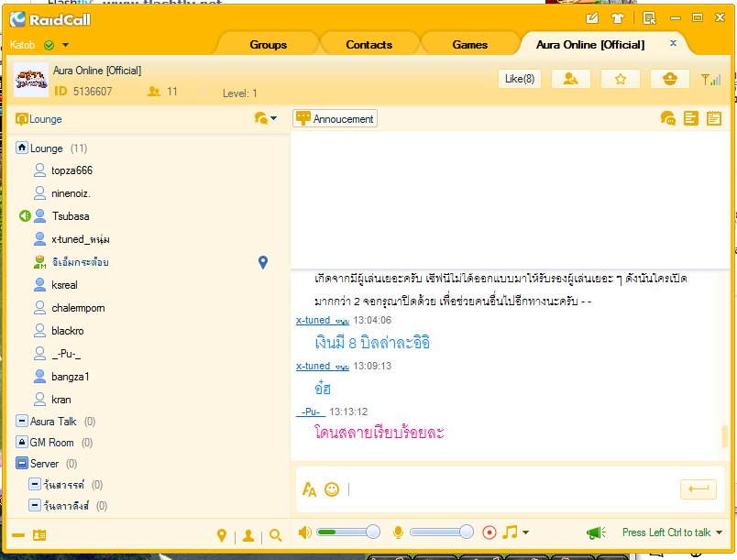Expand the Asura Talk channel
This screenshot has height=560, width=737.
[x=22, y=421]
